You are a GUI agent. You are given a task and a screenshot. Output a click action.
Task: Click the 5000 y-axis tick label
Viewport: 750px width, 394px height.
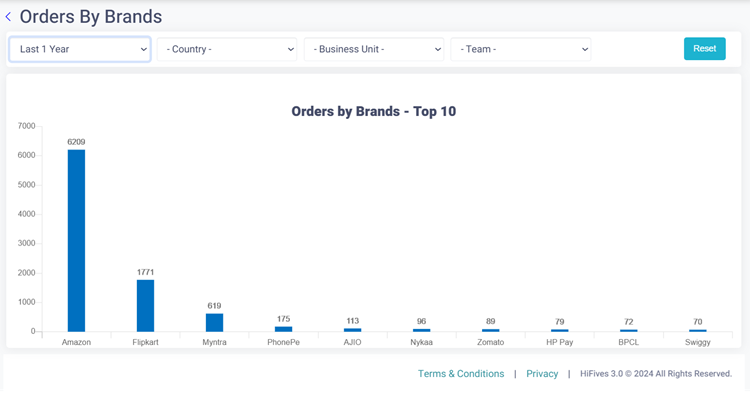[x=26, y=185]
